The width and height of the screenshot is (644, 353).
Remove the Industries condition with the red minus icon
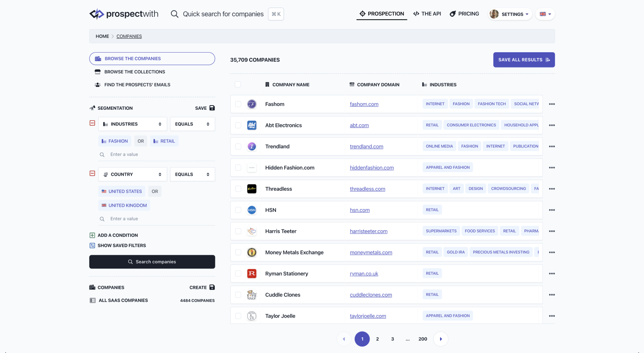[x=92, y=123]
